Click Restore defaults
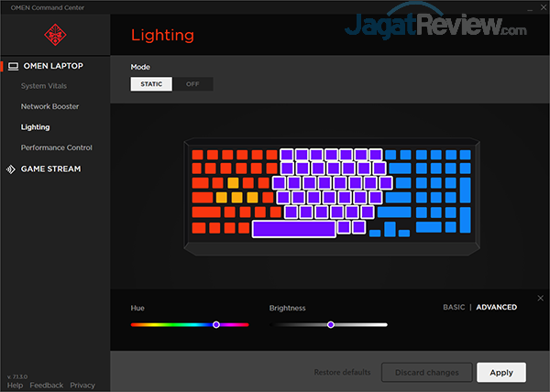The image size is (550, 392). [342, 372]
